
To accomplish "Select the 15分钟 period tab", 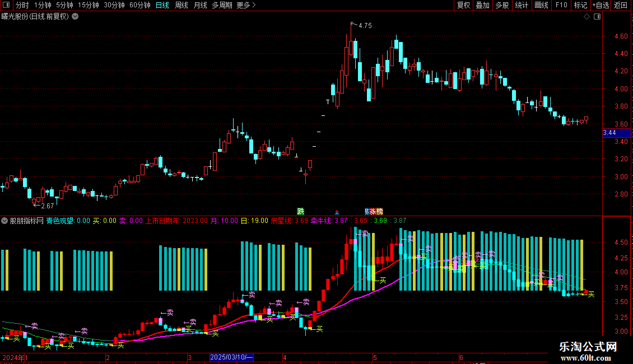I will pyautogui.click(x=89, y=5).
